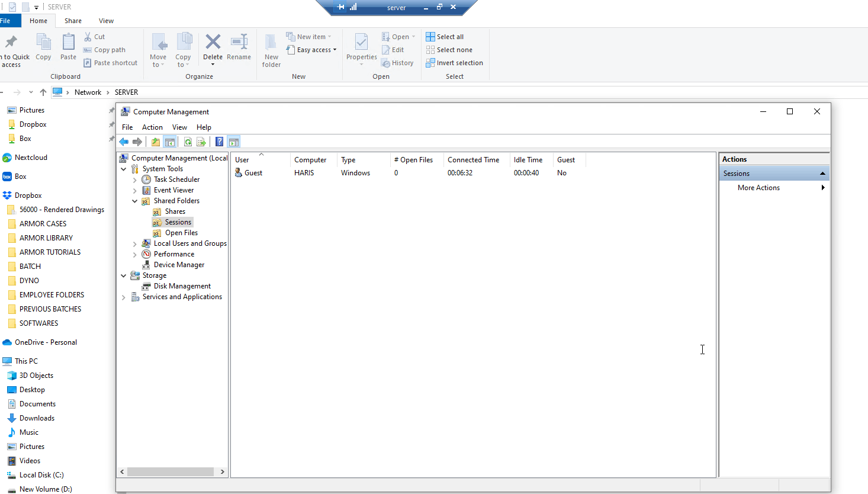This screenshot has width=868, height=494.
Task: Click the Select all icon in ribbon
Action: point(430,37)
